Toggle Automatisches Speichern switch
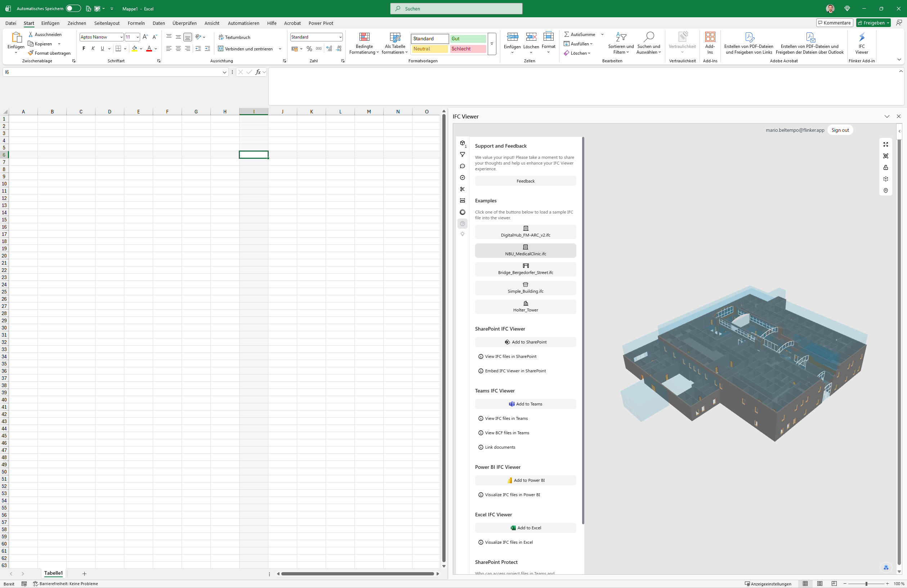 pos(73,8)
